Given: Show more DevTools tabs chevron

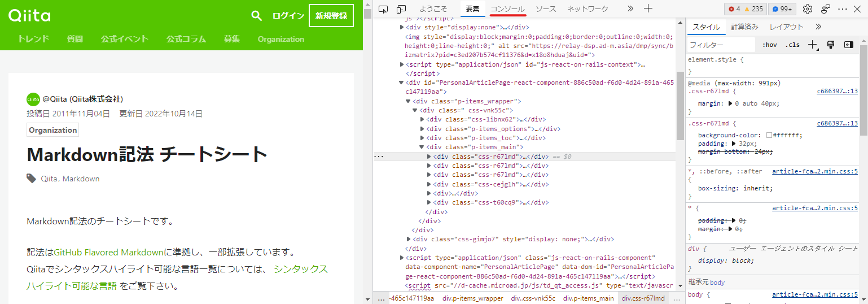Looking at the screenshot, I should click(x=630, y=8).
